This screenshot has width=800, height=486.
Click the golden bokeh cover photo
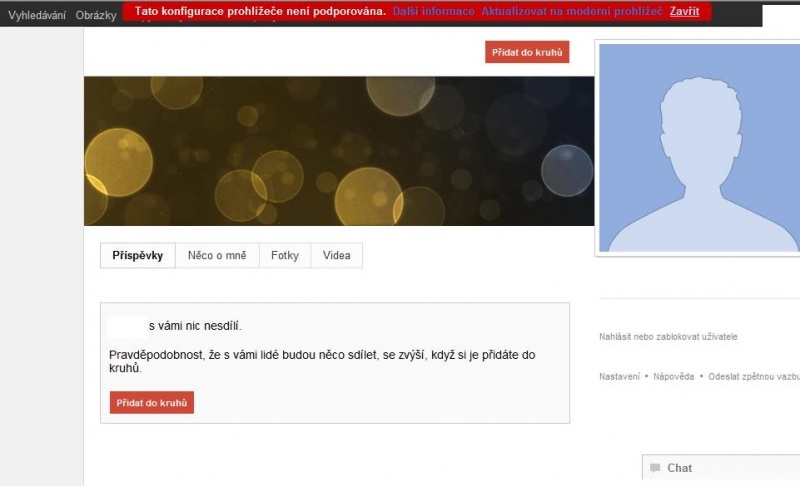tap(338, 150)
